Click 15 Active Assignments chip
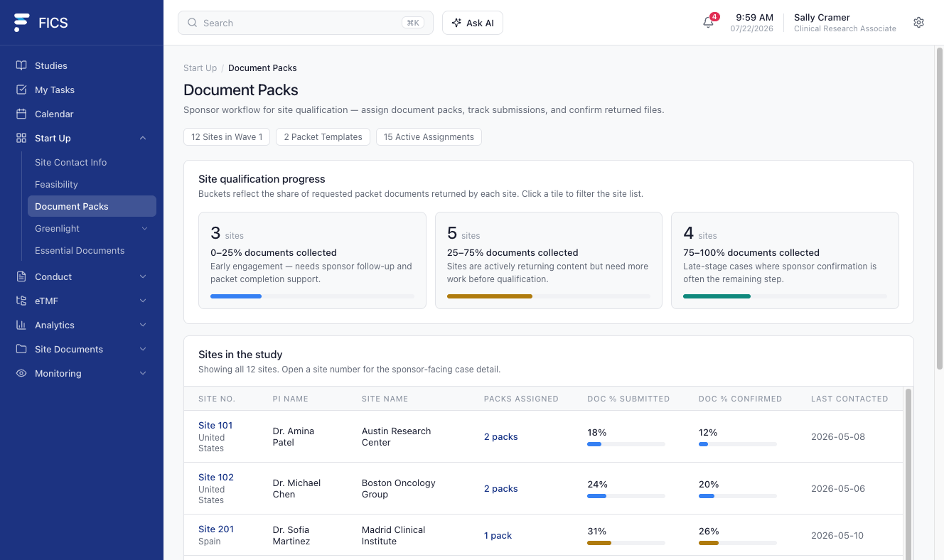Screen dimensions: 944x560 [429, 136]
